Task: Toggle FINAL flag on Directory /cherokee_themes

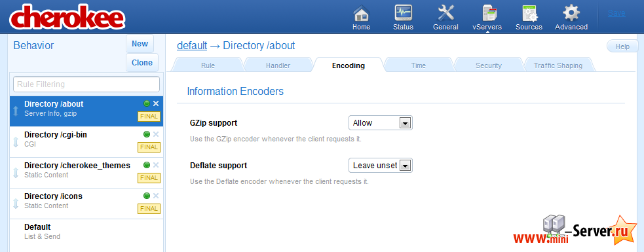Action: click(149, 178)
